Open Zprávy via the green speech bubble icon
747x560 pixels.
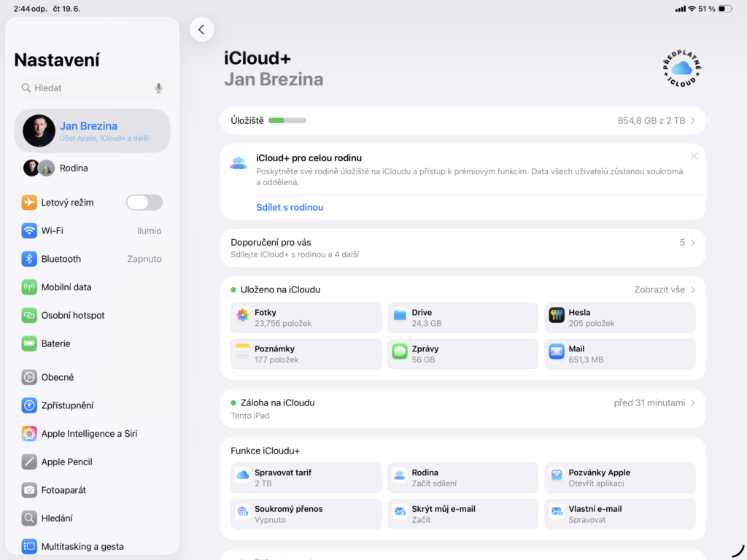[x=398, y=349]
